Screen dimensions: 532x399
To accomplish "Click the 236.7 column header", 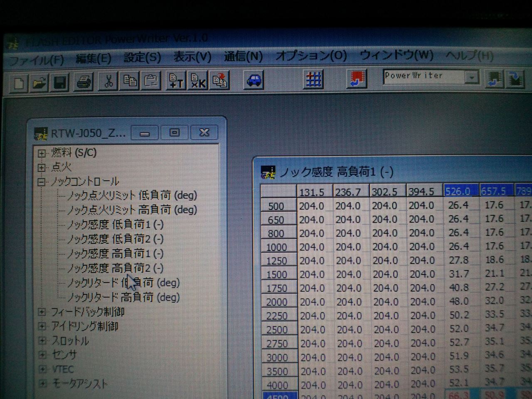I will (x=351, y=191).
